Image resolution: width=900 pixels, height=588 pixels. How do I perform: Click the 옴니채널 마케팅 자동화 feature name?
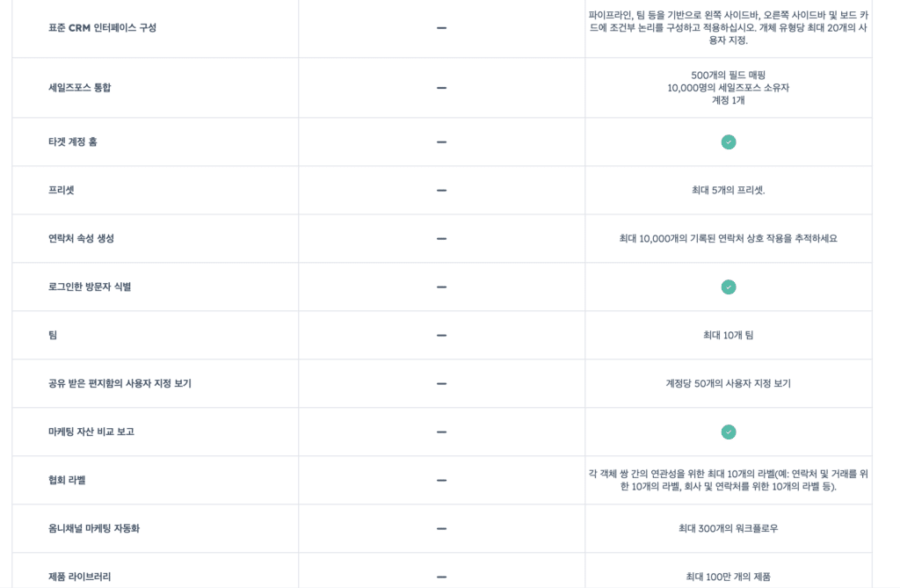click(94, 528)
